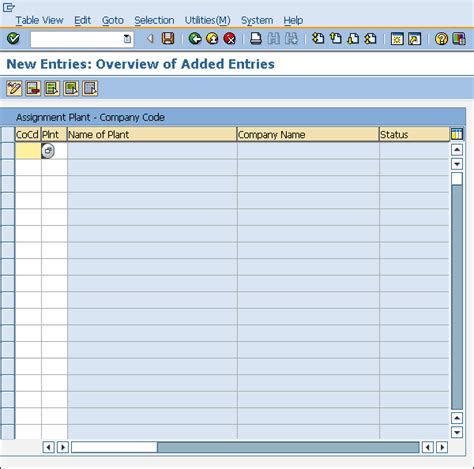Click the pencil Change/Display toggle icon
The width and height of the screenshot is (474, 469).
tap(14, 88)
